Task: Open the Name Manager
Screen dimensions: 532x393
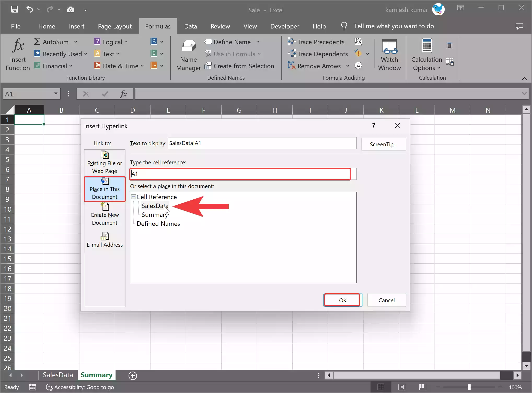Action: (188, 54)
